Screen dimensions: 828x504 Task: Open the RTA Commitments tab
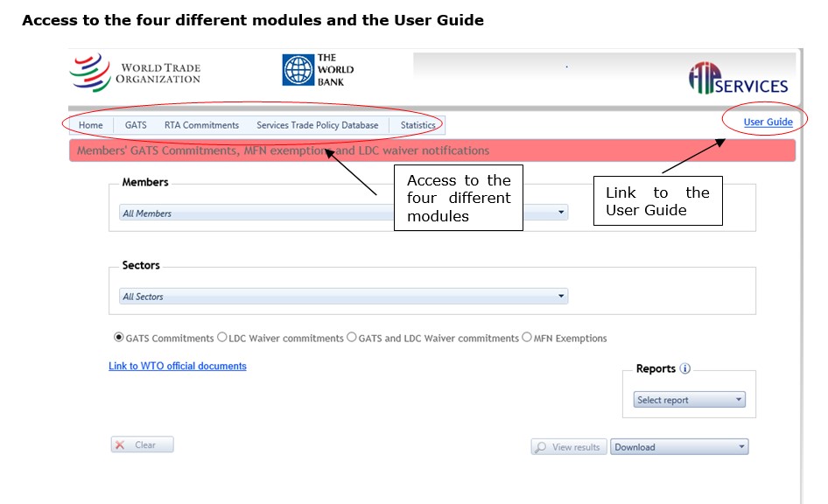(x=201, y=125)
